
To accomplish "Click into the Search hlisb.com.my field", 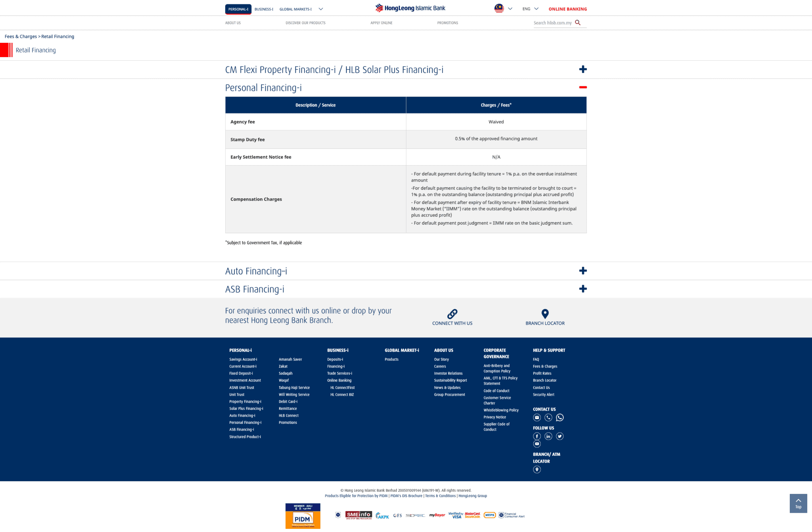I will coord(553,23).
